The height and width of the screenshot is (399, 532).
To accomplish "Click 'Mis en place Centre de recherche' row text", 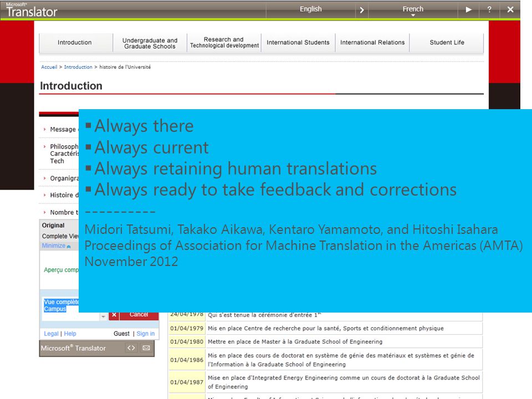I will [x=326, y=328].
